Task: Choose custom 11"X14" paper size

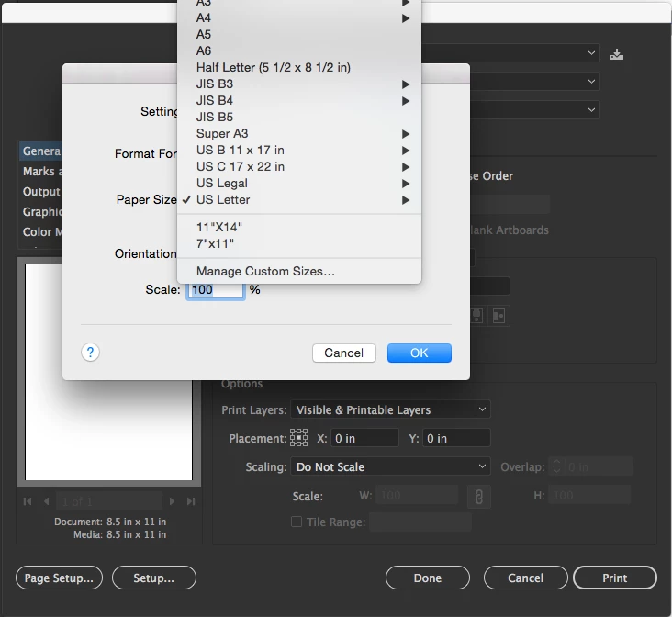Action: tap(299, 228)
